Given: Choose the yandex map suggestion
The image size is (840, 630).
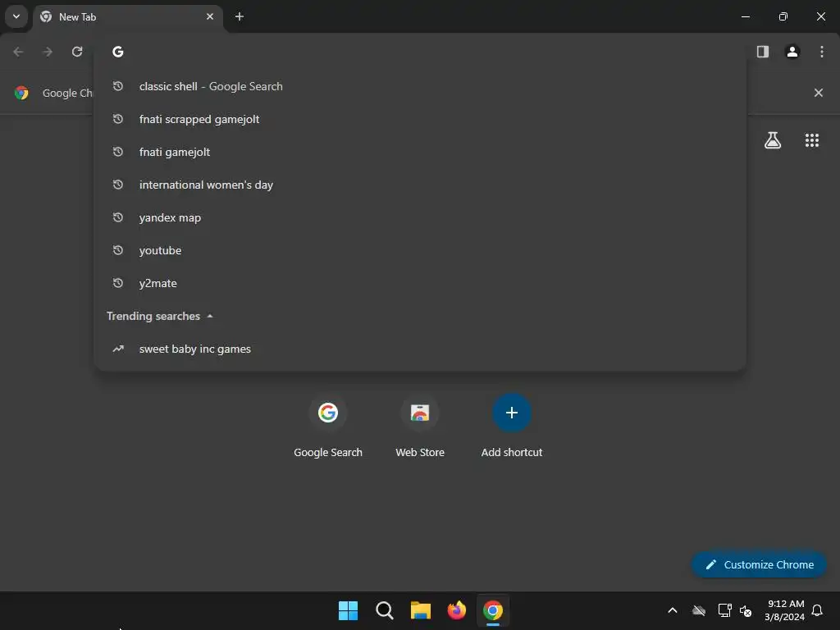Looking at the screenshot, I should pos(420,217).
